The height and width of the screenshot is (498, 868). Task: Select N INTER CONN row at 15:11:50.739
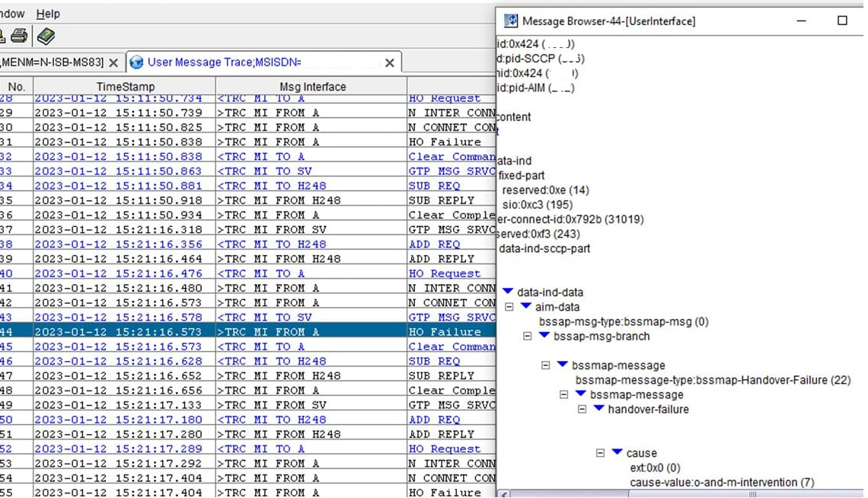(x=247, y=113)
